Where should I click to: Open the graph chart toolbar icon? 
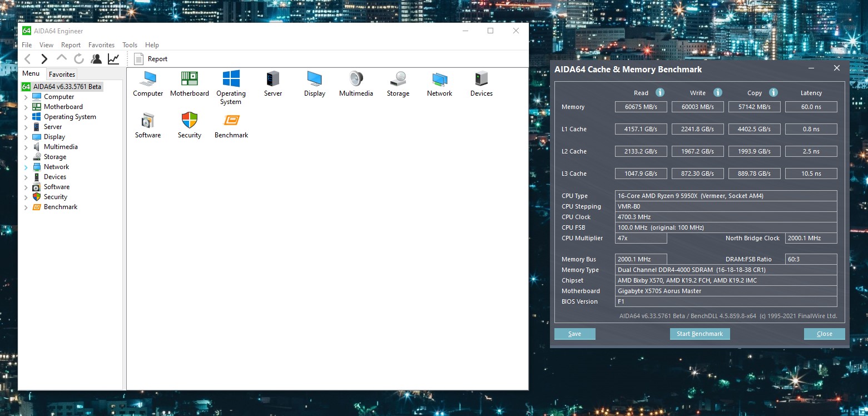tap(113, 59)
